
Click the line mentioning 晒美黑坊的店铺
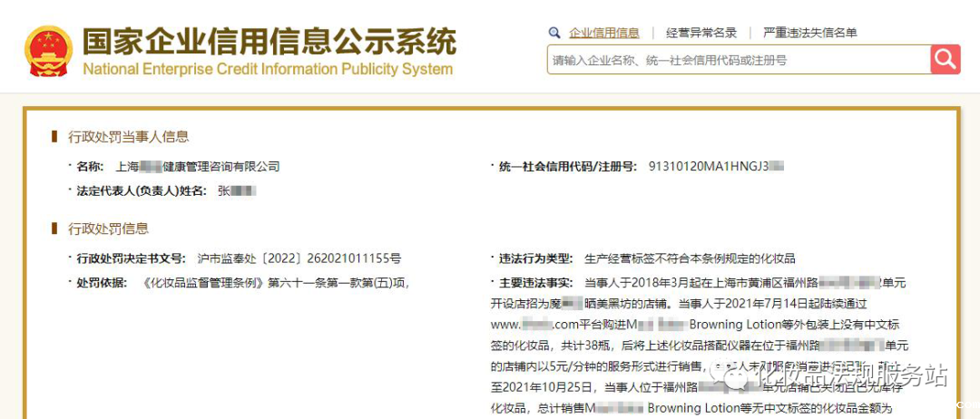pyautogui.click(x=677, y=305)
